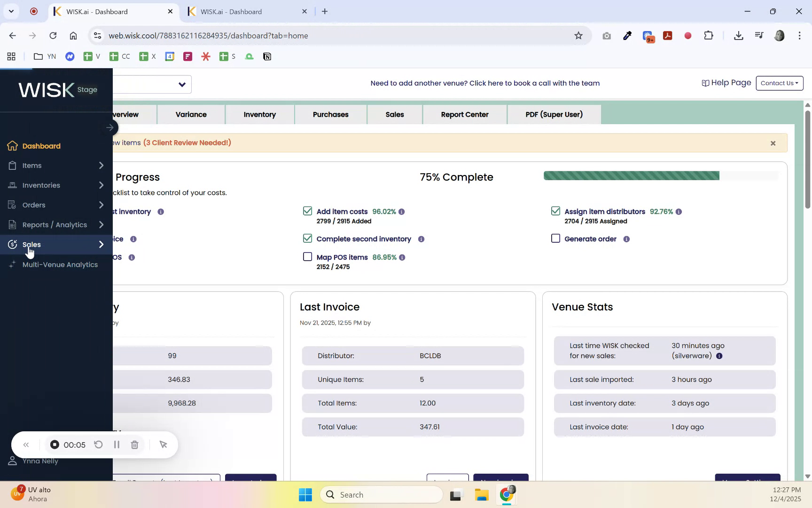Expand the Reports / Analytics chevron
This screenshot has width=812, height=508.
[x=101, y=225]
